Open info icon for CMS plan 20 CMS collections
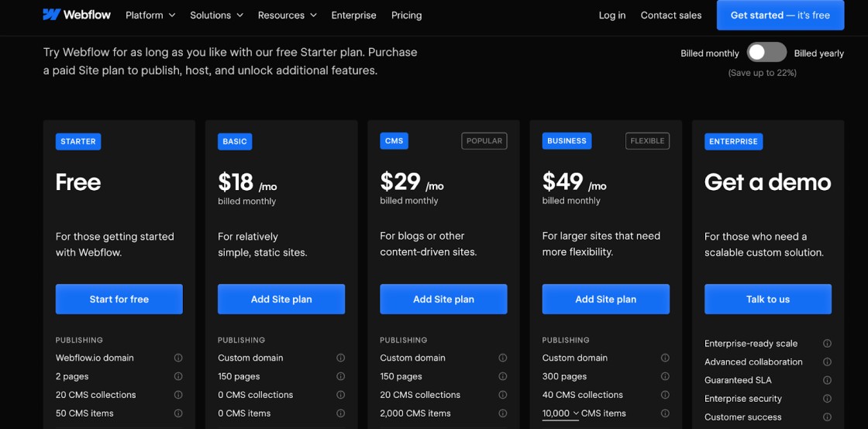The height and width of the screenshot is (429, 868). [503, 395]
